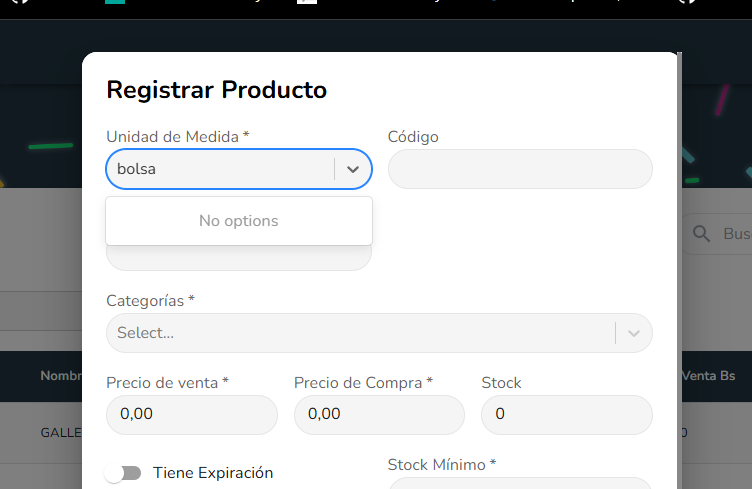The height and width of the screenshot is (489, 752).
Task: Select the Precio de Compra field
Action: (379, 414)
